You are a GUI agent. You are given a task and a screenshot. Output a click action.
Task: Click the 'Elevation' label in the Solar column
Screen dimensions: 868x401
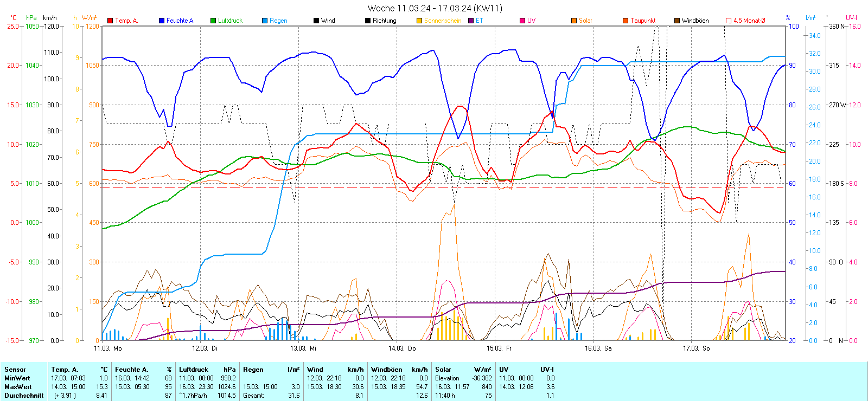click(447, 378)
